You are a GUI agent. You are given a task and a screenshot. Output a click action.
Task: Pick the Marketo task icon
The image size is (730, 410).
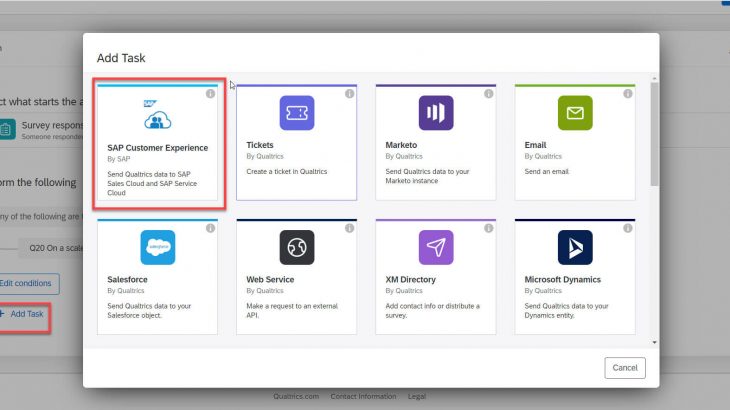[x=436, y=113]
